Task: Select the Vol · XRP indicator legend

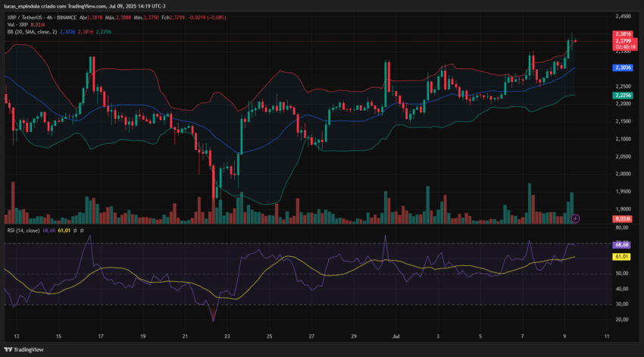Action: pos(17,25)
